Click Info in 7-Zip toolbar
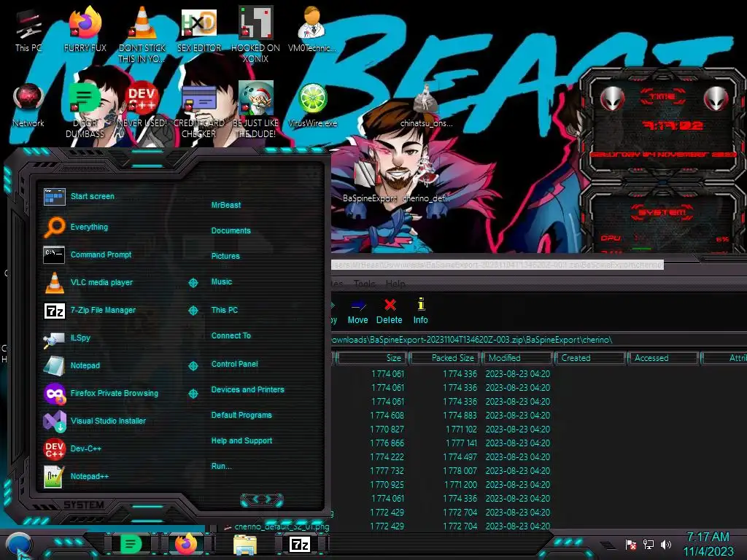 pyautogui.click(x=420, y=311)
